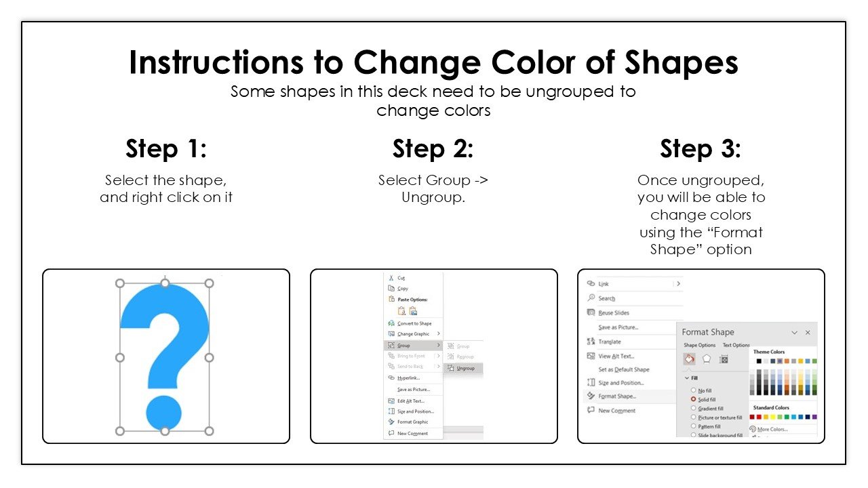Screen dimensions: 868x488
Task: Open the Format Shape pane options dropdown arrow
Action: [x=794, y=333]
